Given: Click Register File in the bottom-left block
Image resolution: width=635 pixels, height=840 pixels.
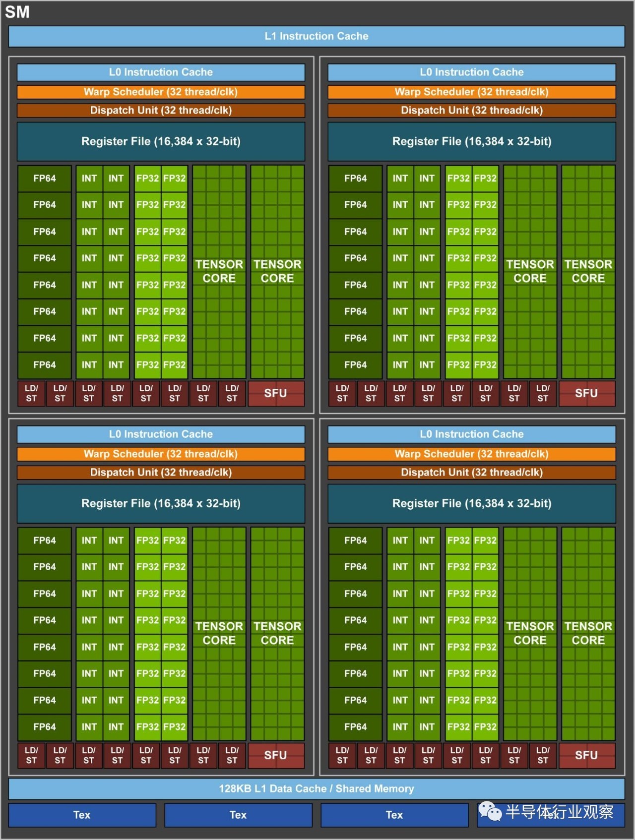Looking at the screenshot, I should point(161,504).
